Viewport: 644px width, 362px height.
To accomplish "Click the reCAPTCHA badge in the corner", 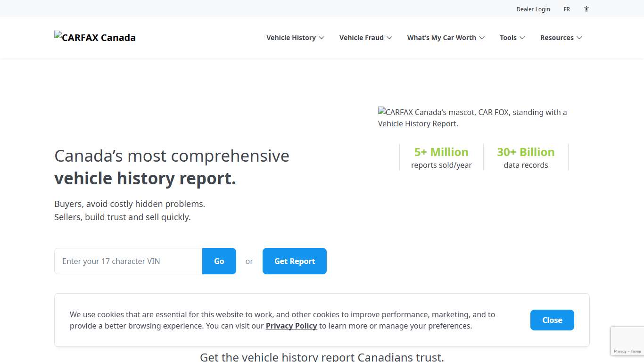I will tap(627, 341).
